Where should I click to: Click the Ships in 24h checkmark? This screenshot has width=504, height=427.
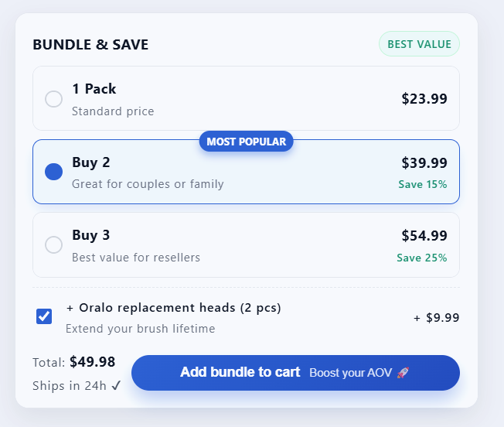pyautogui.click(x=116, y=385)
